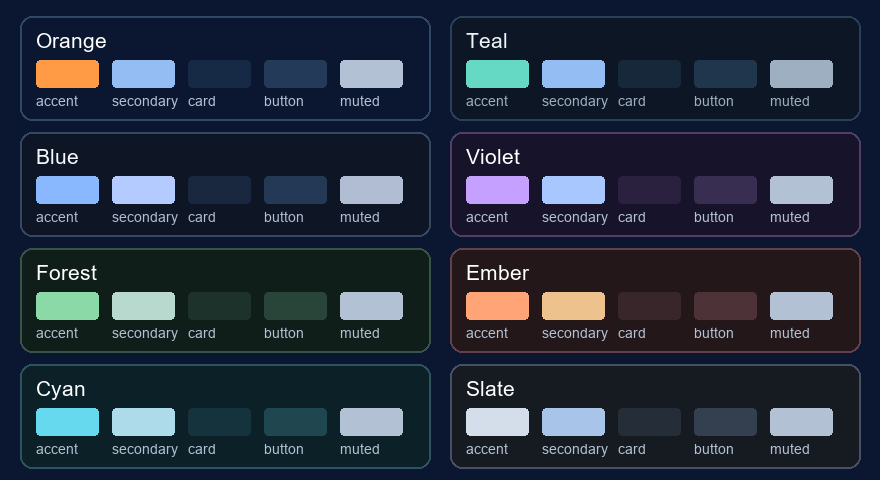Click the 'muted' label in Forest card

pos(360,333)
